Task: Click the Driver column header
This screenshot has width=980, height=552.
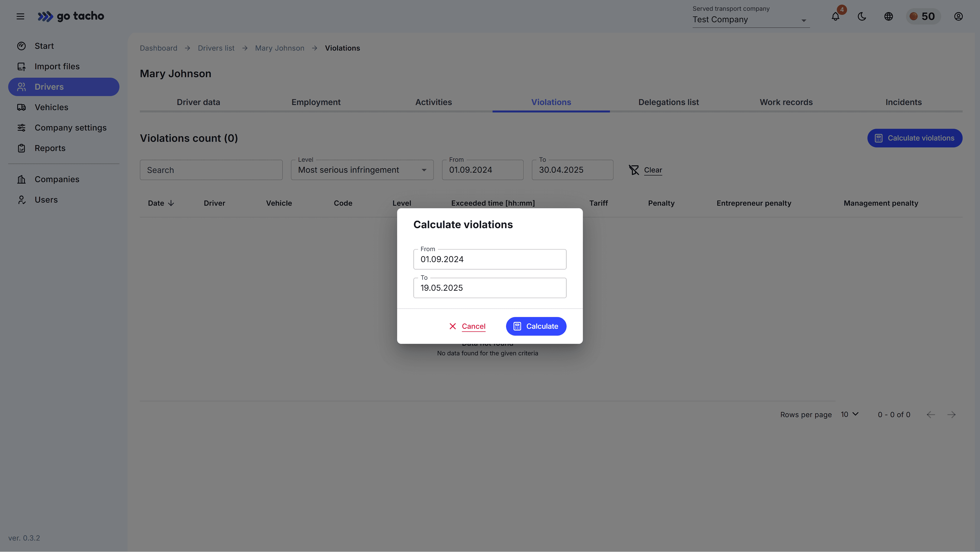Action: pos(214,203)
